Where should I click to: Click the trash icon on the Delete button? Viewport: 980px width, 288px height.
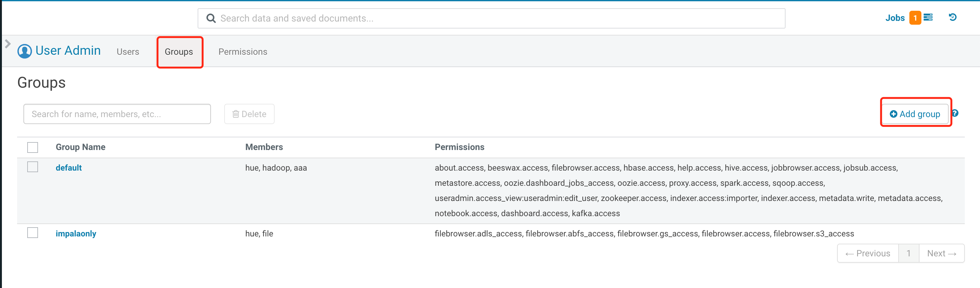click(236, 114)
